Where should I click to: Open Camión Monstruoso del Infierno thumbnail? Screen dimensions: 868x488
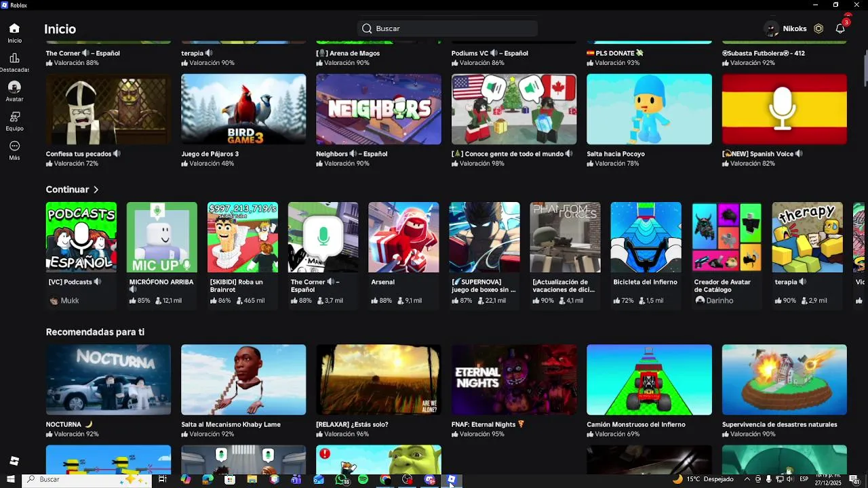click(649, 380)
